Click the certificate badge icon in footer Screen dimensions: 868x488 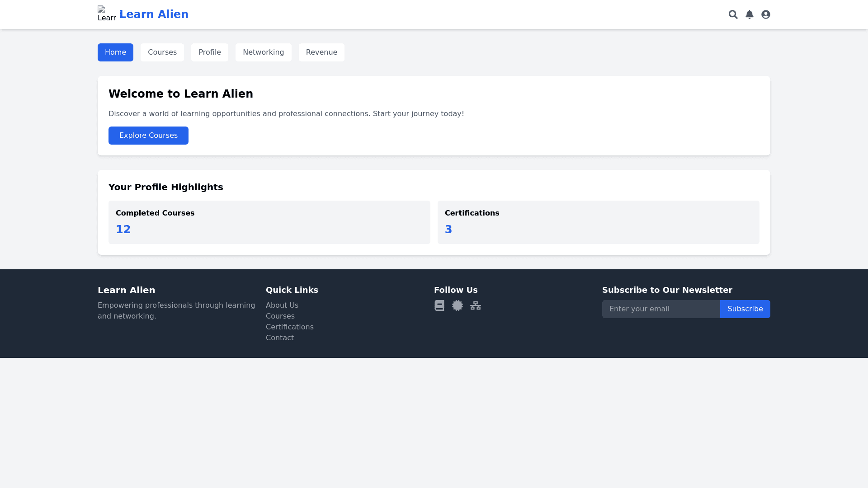(x=457, y=305)
